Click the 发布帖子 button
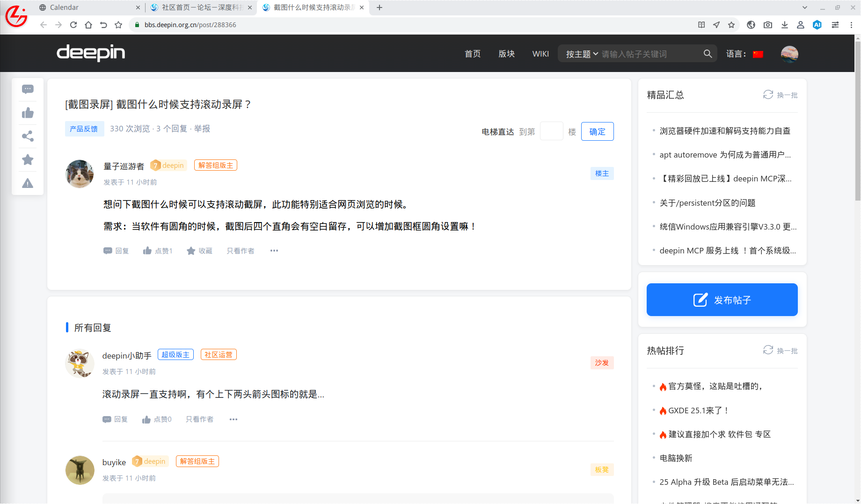This screenshot has width=861, height=504. [722, 300]
